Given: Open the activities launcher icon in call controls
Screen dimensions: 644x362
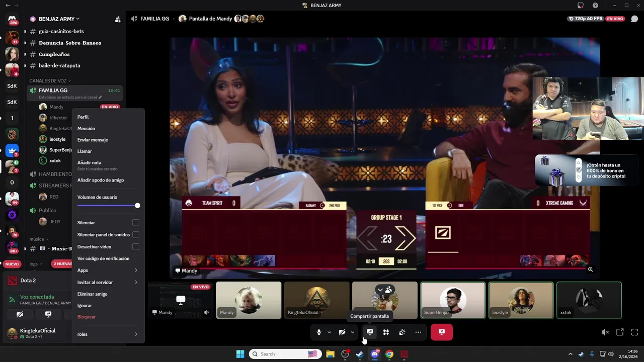Looking at the screenshot, I should click(386, 332).
